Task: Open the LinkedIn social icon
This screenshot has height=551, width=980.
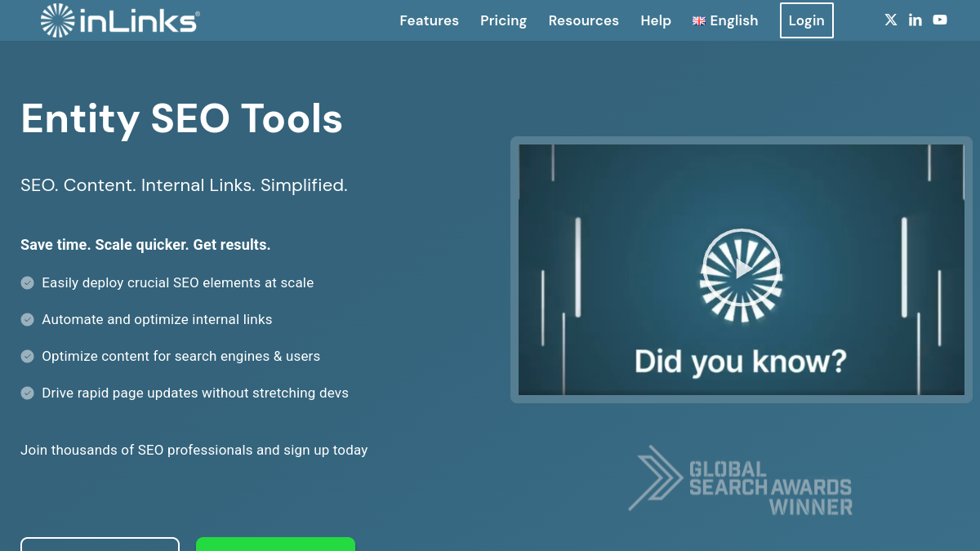Action: pyautogui.click(x=915, y=20)
